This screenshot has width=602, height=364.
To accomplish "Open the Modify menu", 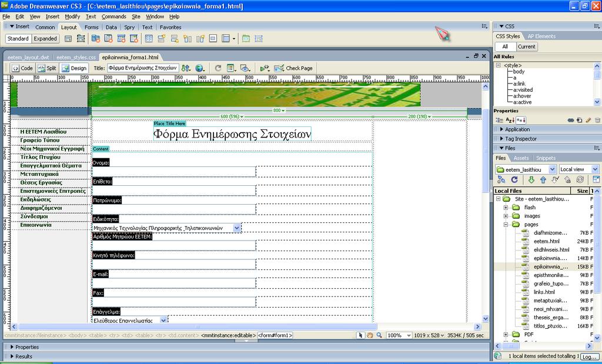I will point(72,16).
